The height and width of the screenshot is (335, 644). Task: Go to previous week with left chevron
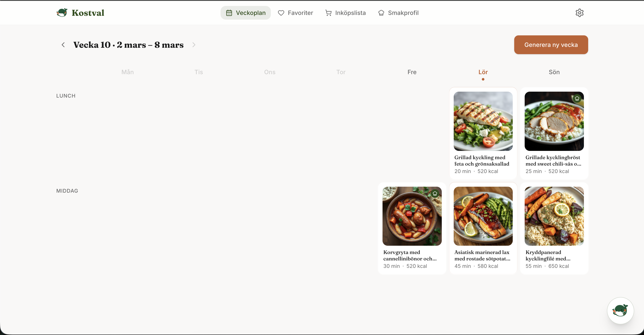click(63, 45)
